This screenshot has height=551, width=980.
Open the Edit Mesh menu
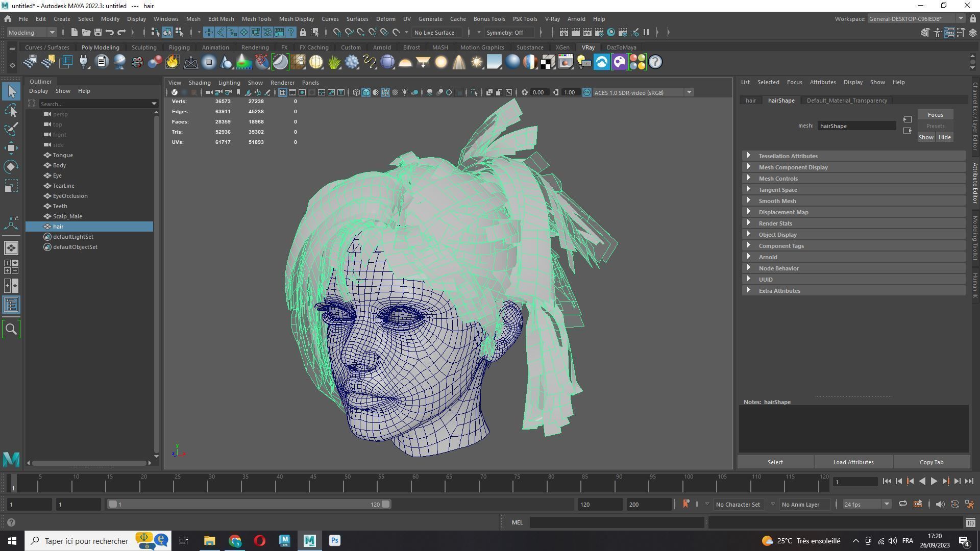point(221,18)
